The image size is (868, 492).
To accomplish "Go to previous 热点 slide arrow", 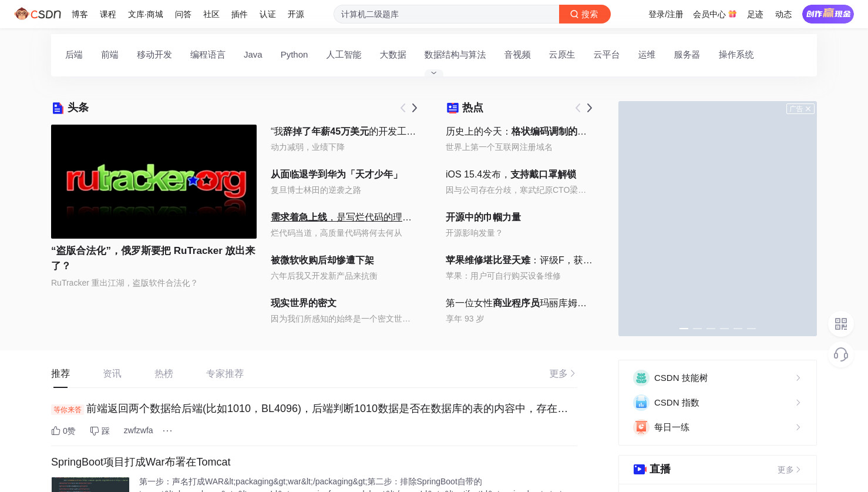I will coord(578,108).
